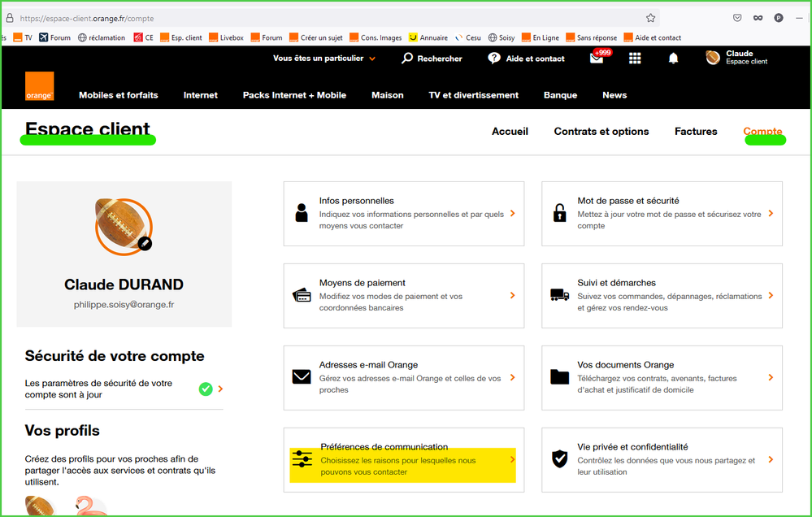Click the folder icon for Vos documents Orange

tap(560, 377)
